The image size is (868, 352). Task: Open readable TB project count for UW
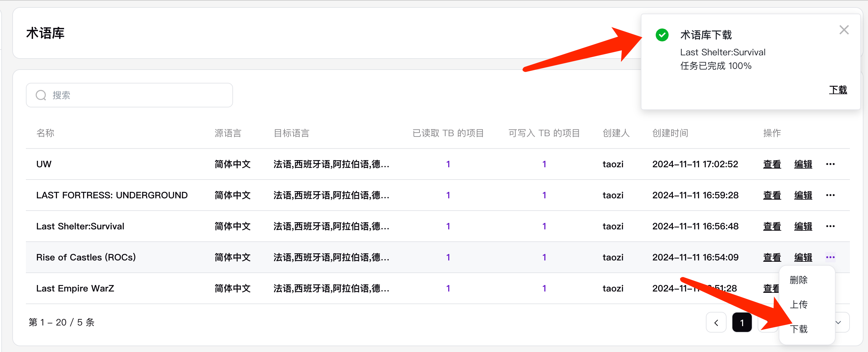point(448,164)
